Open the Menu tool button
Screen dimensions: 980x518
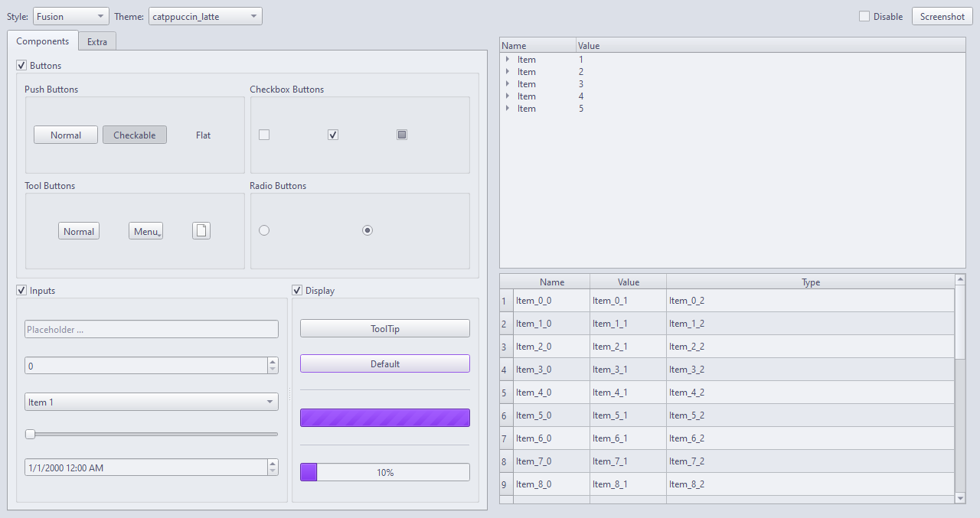coord(145,231)
